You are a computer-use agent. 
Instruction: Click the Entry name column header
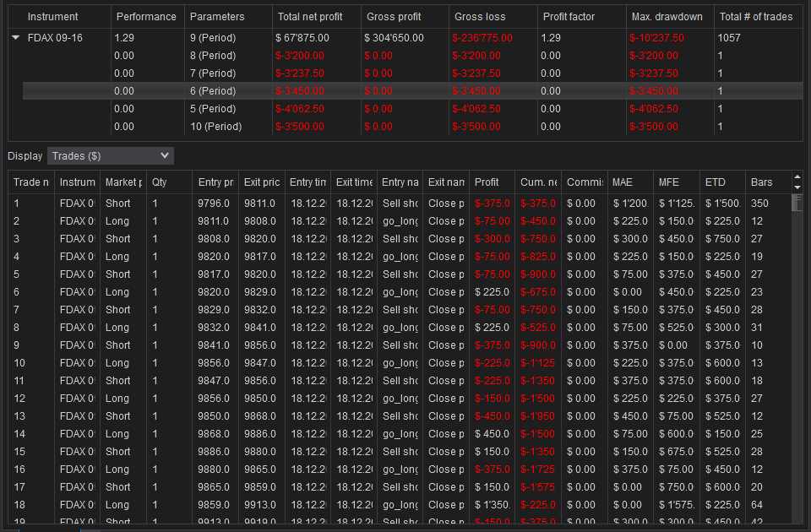[x=400, y=182]
